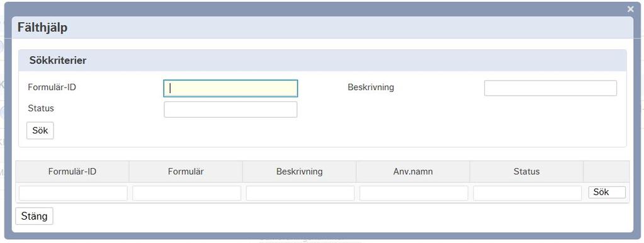Click empty header cell above table Sök
The image size is (644, 243).
point(606,172)
